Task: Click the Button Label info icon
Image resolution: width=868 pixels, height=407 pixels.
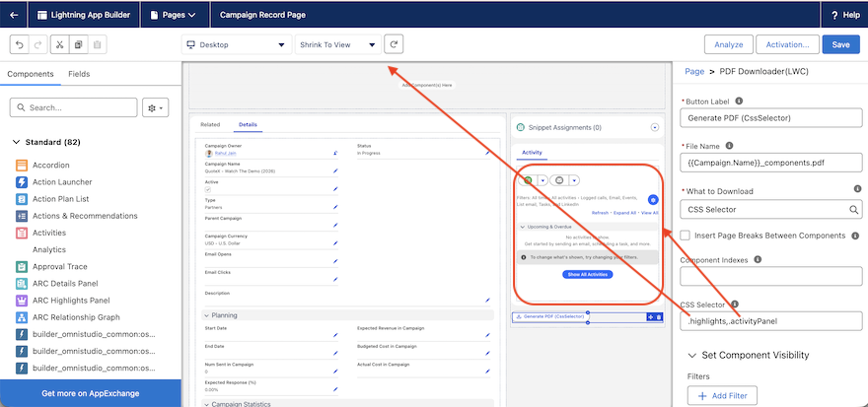Action: pos(739,102)
